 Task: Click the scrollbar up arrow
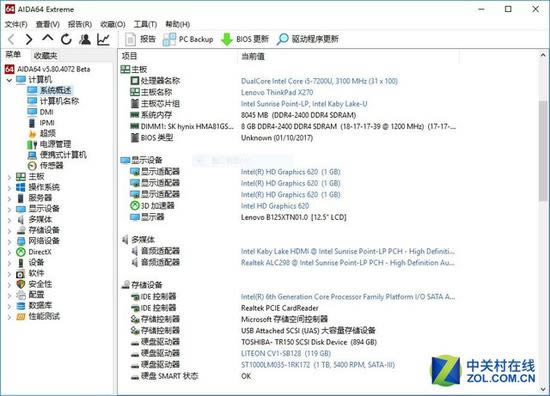[543, 55]
